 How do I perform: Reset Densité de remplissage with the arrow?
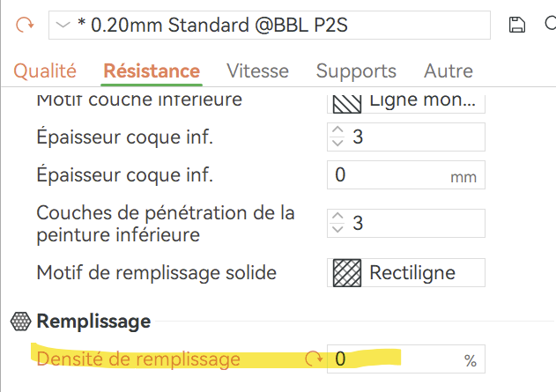coord(313,359)
